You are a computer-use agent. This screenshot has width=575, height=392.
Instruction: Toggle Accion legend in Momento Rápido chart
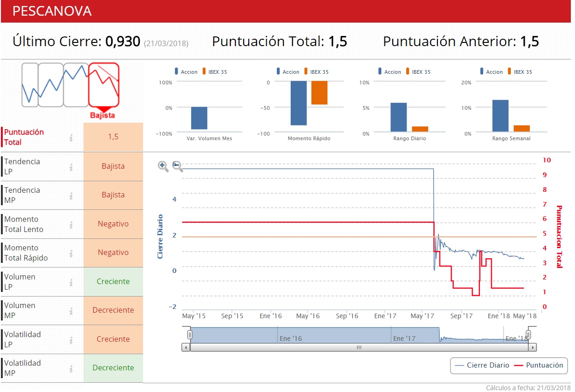coord(288,71)
